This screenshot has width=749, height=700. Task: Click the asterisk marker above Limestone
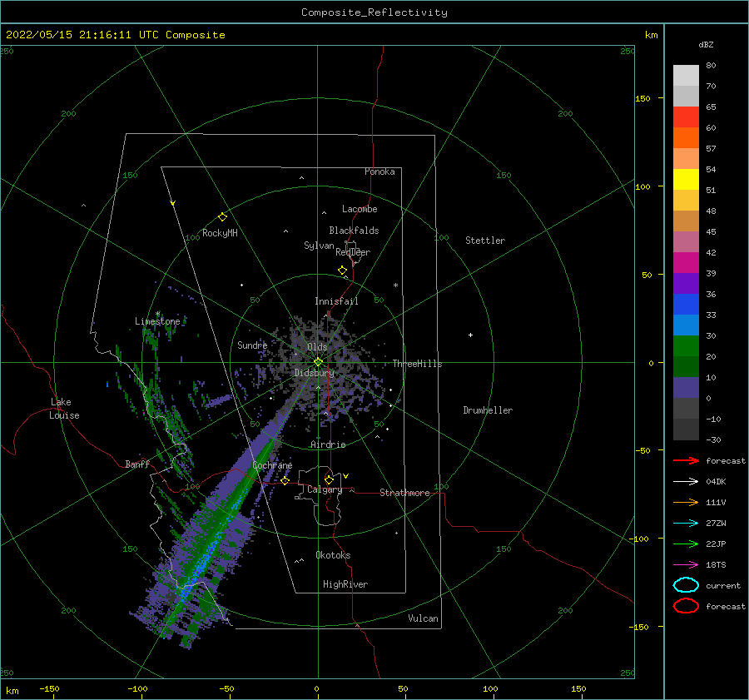[157, 314]
